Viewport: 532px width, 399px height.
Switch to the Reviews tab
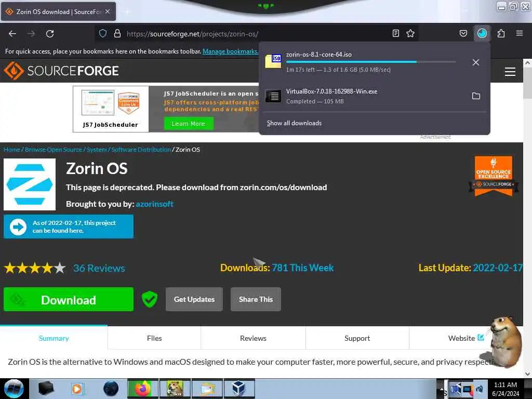click(x=253, y=338)
